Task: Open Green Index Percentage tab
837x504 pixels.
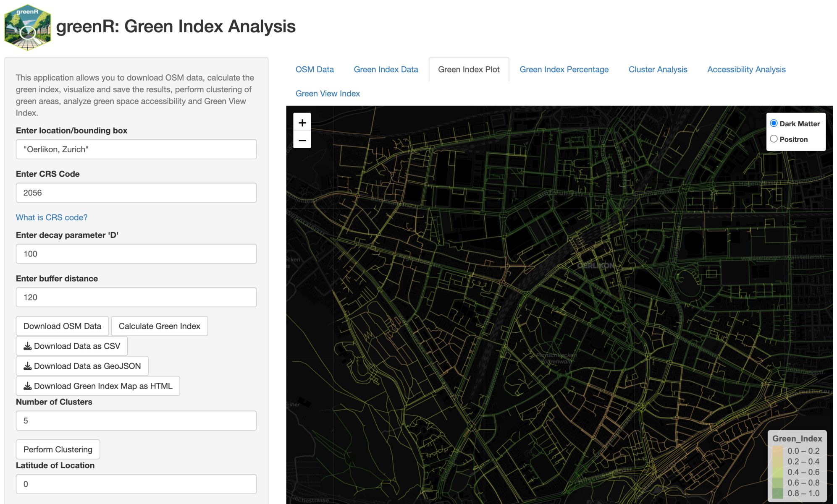Action: point(564,70)
